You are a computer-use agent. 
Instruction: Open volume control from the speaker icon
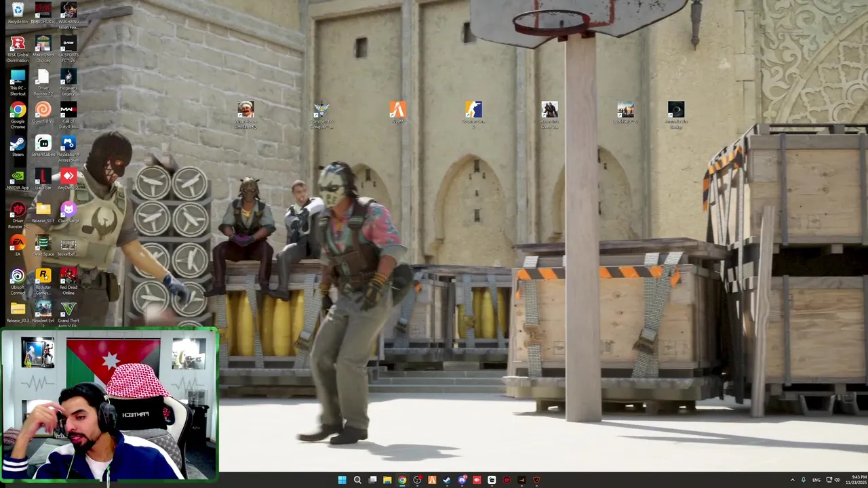[x=837, y=480]
